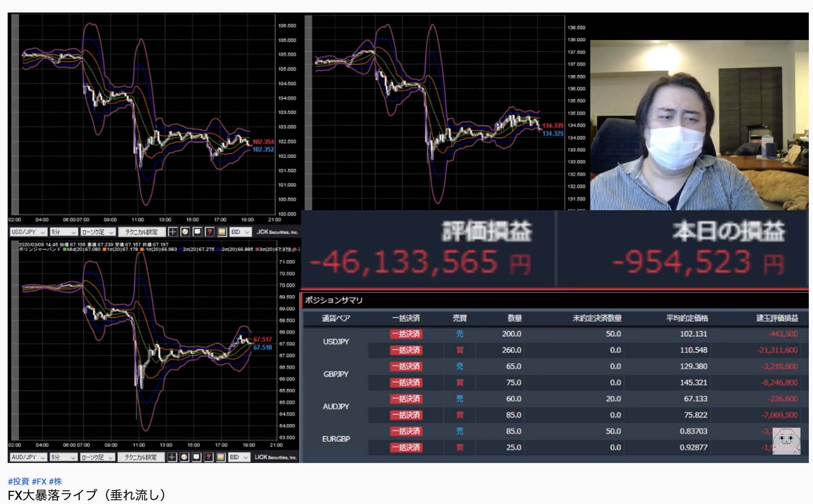Image resolution: width=813 pixels, height=504 pixels.
Task: Click 一括決済 for EURGBP buy position 25.0
Action: [x=406, y=447]
